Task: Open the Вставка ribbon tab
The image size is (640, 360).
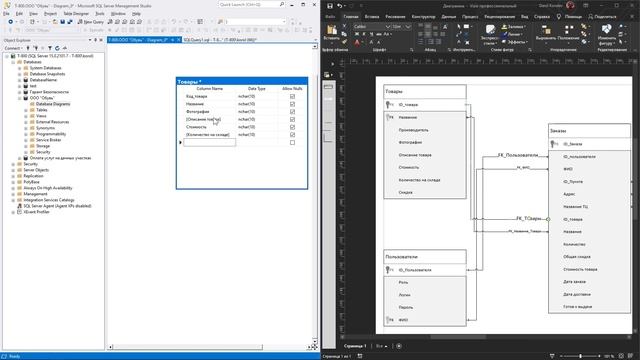Action: 371,17
